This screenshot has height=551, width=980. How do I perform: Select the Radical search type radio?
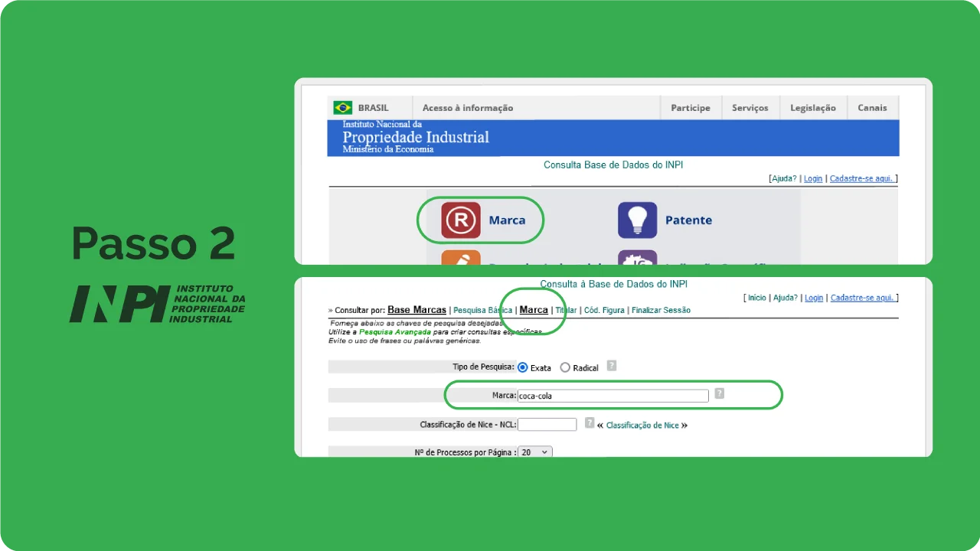565,367
